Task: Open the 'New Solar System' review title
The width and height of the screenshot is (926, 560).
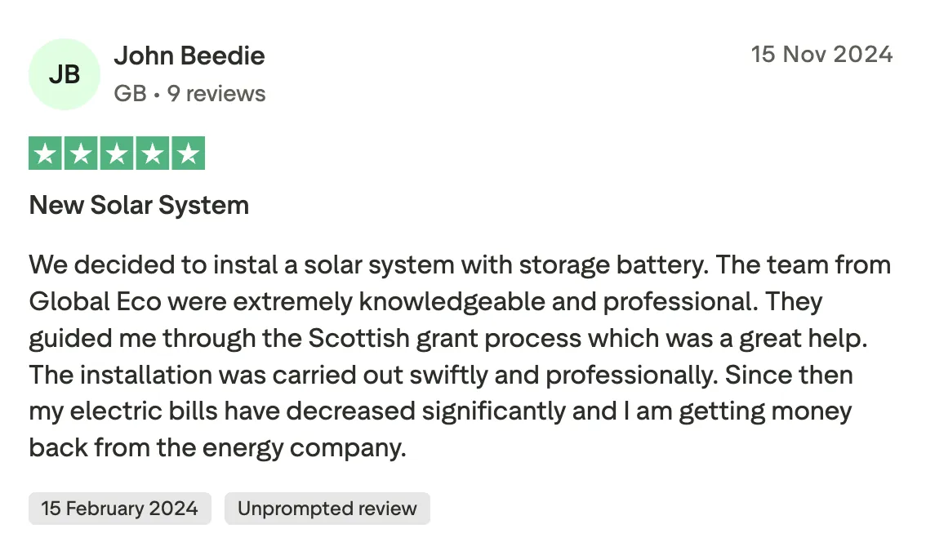Action: (139, 205)
